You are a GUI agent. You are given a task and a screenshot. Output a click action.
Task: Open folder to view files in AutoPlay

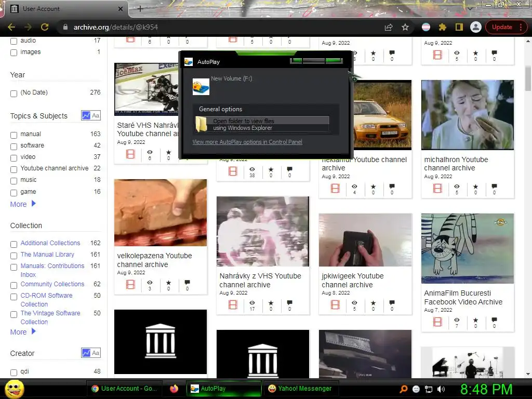pyautogui.click(x=262, y=124)
